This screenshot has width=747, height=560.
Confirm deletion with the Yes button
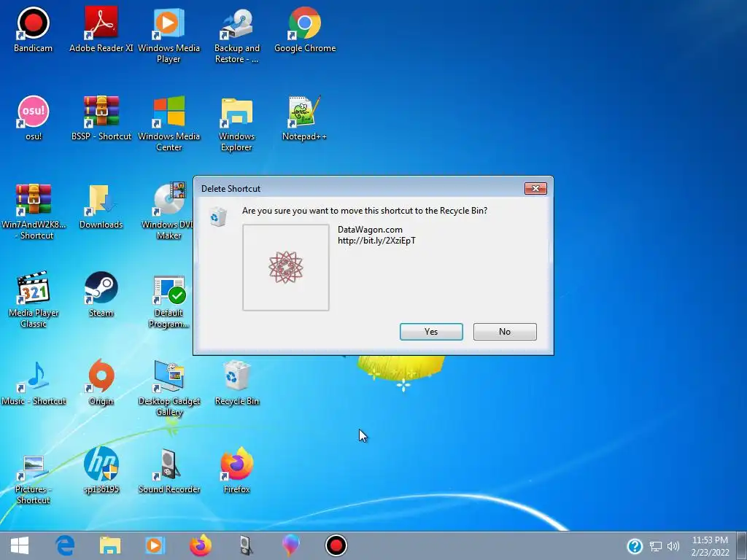(431, 332)
